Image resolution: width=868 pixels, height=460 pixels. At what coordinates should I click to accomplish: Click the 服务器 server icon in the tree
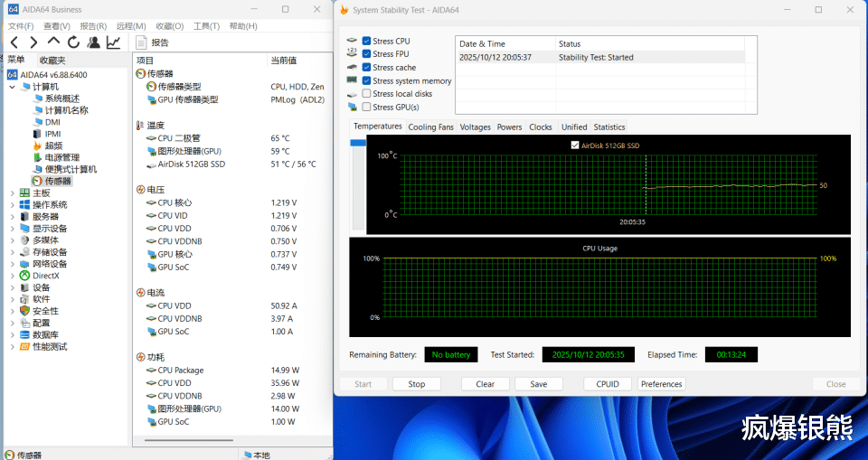pyautogui.click(x=24, y=216)
